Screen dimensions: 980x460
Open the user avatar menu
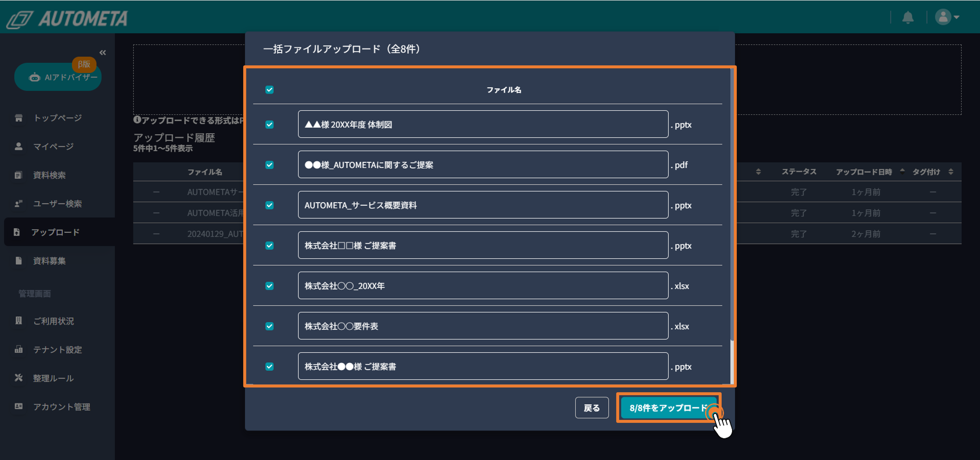pyautogui.click(x=947, y=17)
